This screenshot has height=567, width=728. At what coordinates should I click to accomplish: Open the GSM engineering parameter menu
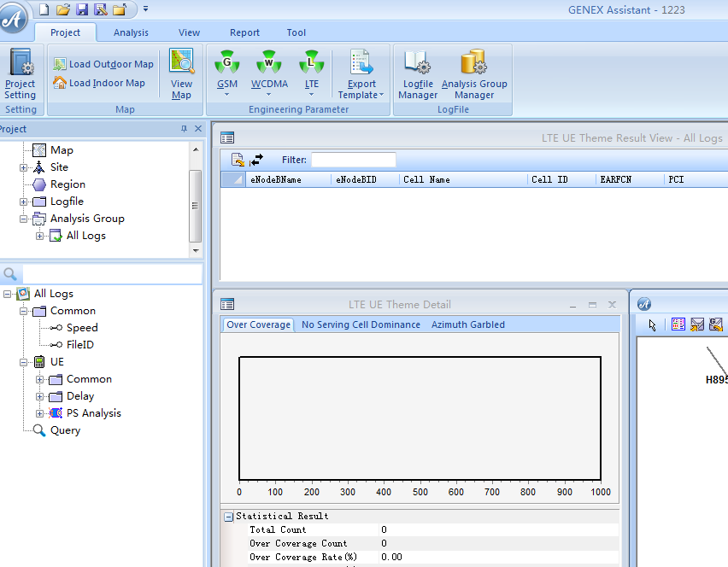(x=227, y=73)
